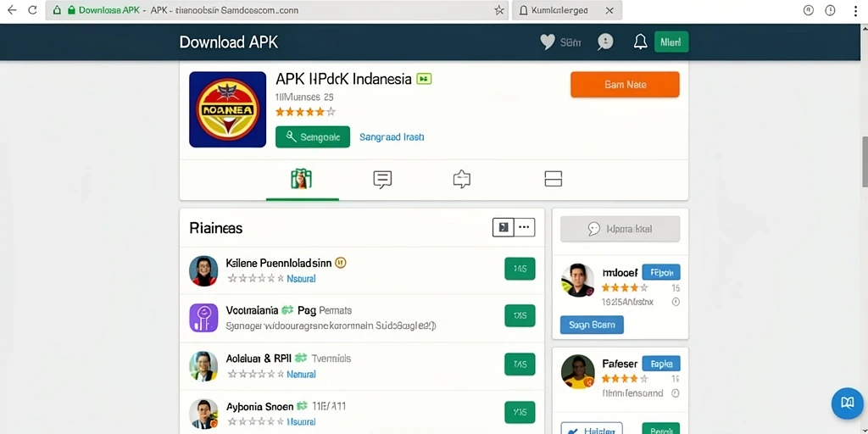Click the blue button beside Pafeser
Viewport: 868px width, 434px height.
[x=661, y=364]
